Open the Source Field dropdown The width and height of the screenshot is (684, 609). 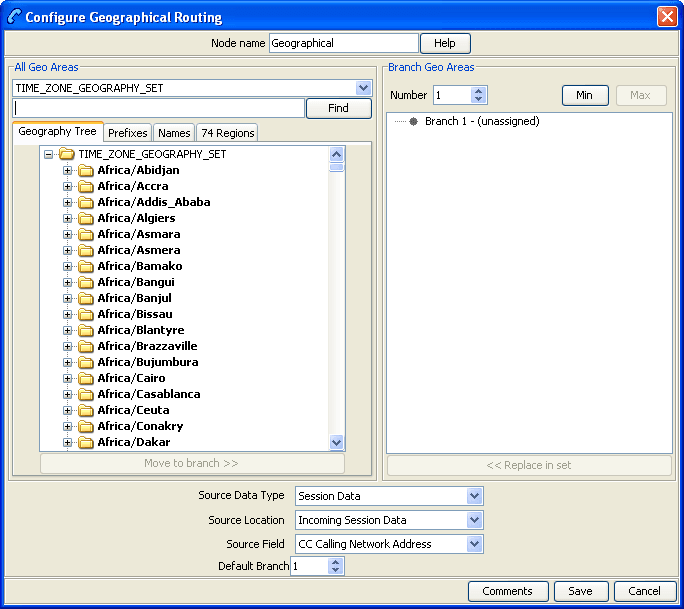tap(474, 544)
